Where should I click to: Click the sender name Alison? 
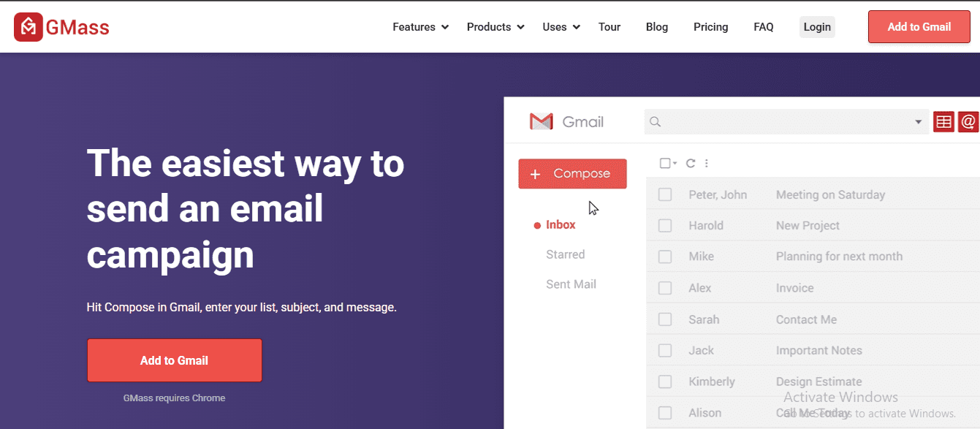click(704, 413)
